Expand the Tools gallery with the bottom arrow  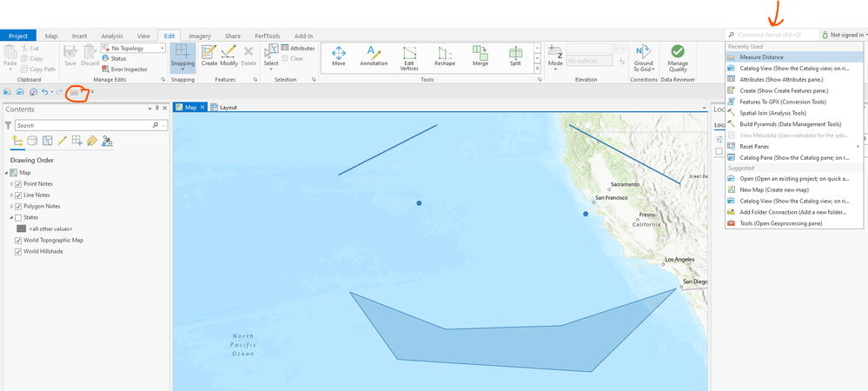pyautogui.click(x=536, y=69)
